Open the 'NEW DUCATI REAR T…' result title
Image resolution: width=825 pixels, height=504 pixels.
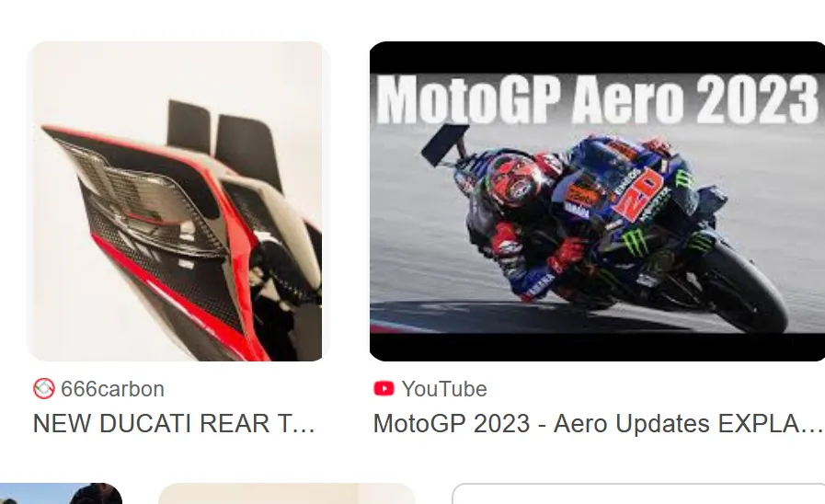point(174,423)
